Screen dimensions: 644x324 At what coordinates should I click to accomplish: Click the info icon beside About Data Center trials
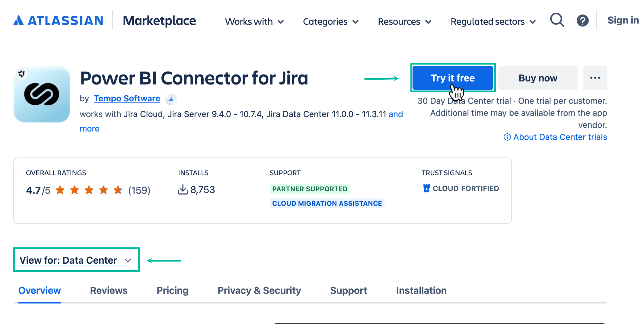(507, 137)
